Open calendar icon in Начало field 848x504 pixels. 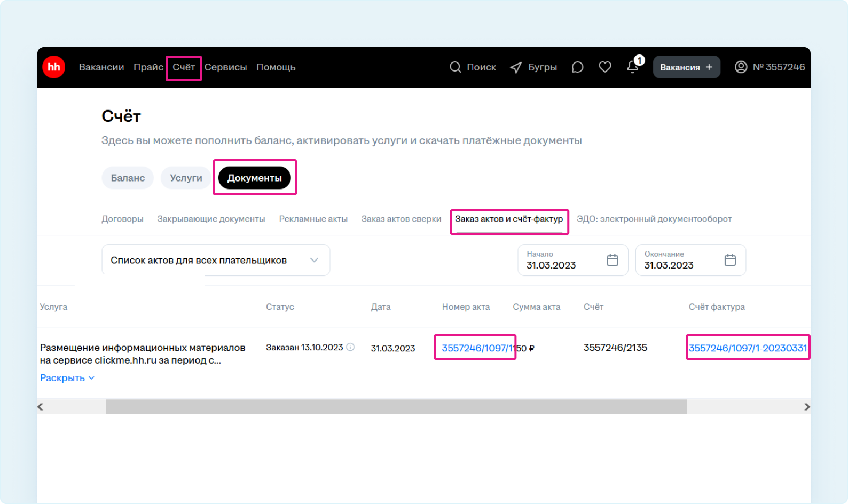(613, 260)
